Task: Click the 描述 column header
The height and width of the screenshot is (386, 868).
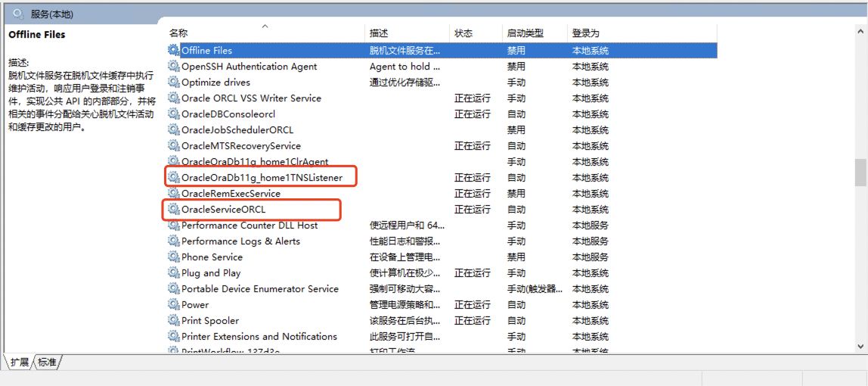Action: click(x=379, y=33)
